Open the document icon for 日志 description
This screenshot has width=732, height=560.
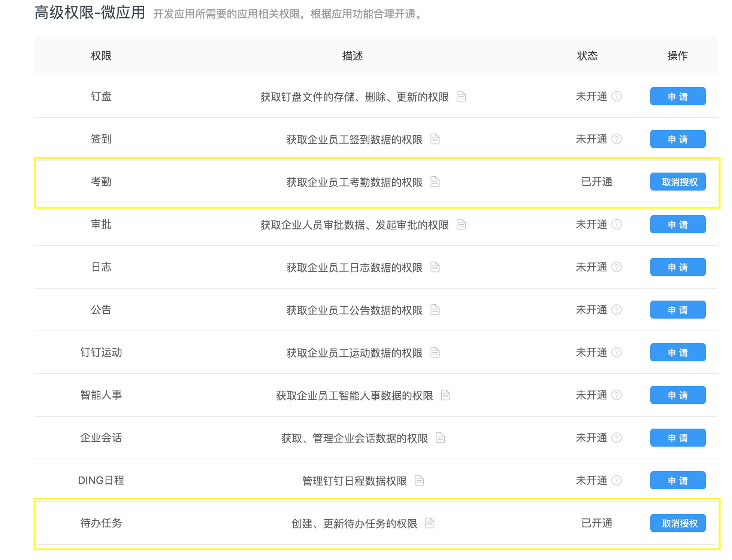point(435,267)
